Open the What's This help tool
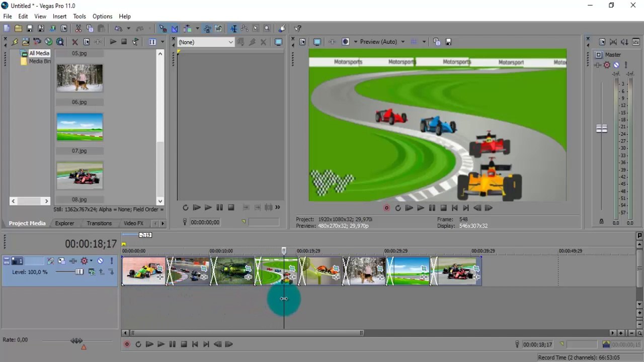 pos(297,29)
